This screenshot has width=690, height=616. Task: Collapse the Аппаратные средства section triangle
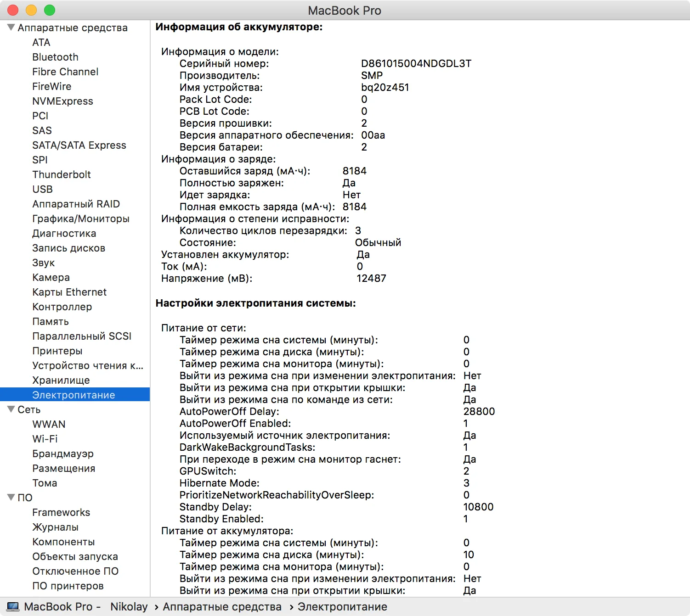click(x=11, y=28)
